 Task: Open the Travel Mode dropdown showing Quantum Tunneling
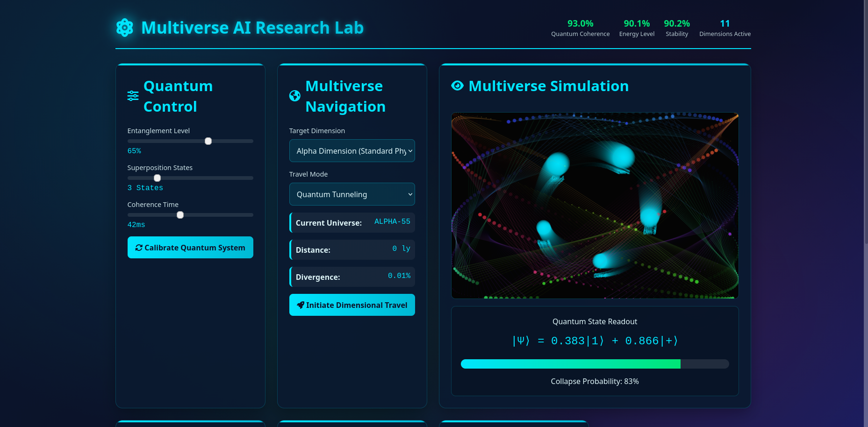point(352,194)
